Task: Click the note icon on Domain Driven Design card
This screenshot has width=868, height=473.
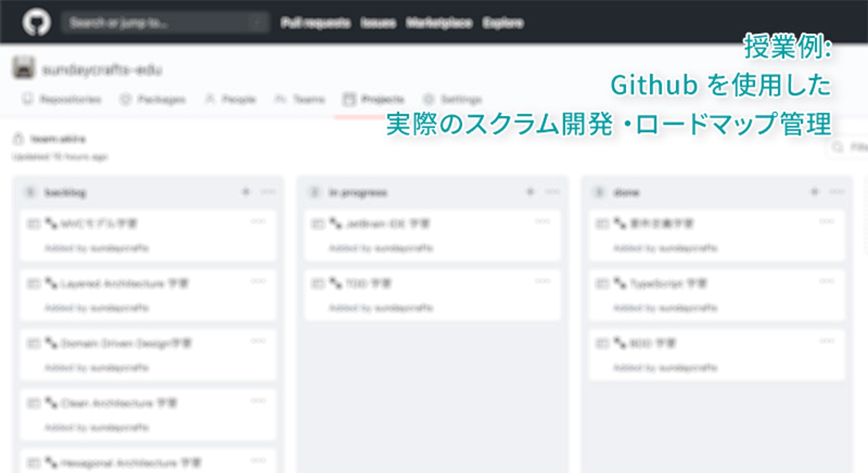Action: click(x=34, y=343)
